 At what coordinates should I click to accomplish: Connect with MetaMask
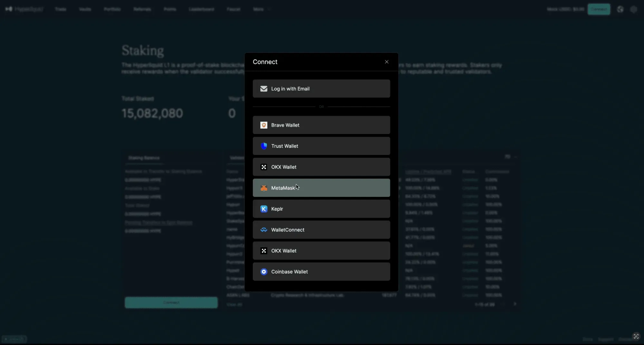tap(321, 188)
